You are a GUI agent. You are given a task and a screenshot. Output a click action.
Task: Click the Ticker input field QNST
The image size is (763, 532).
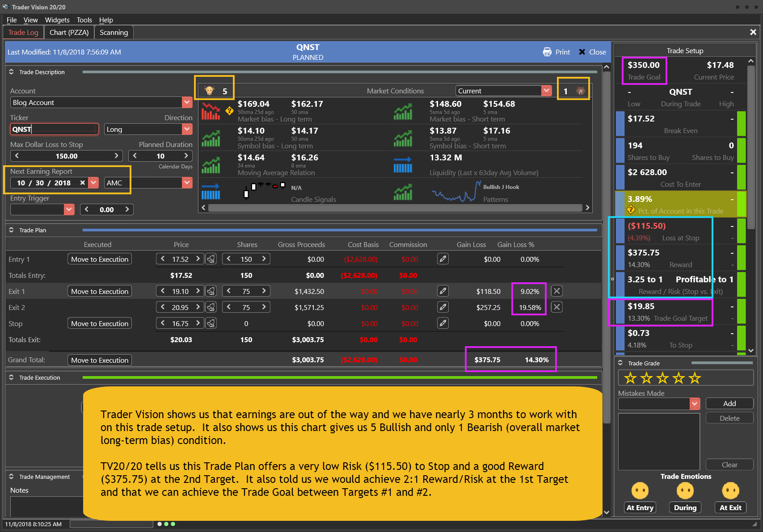54,129
